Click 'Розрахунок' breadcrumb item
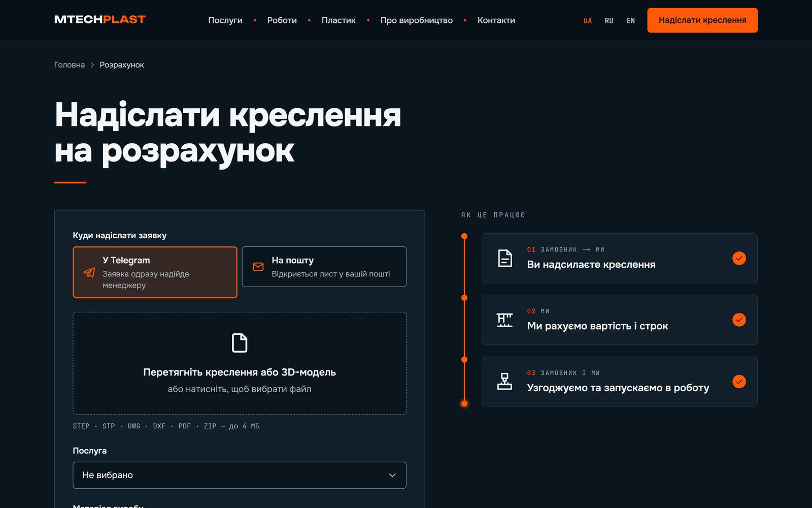The height and width of the screenshot is (508, 812). [122, 65]
